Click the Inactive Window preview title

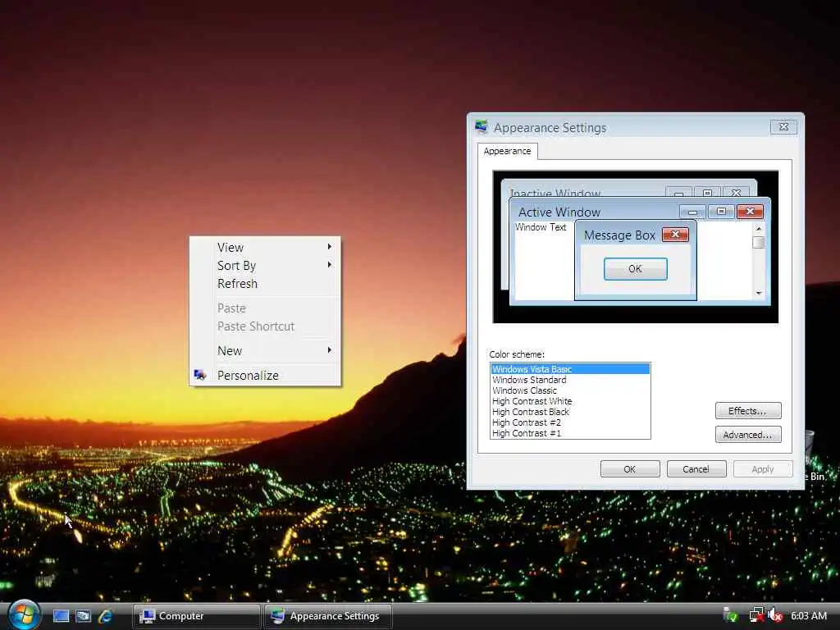point(555,193)
